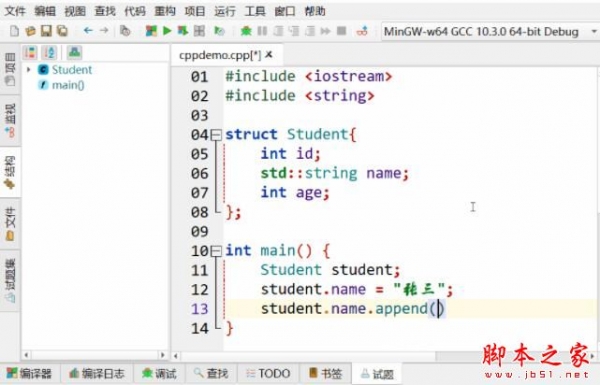Open the 项目 menu in menu bar

[x=195, y=11]
